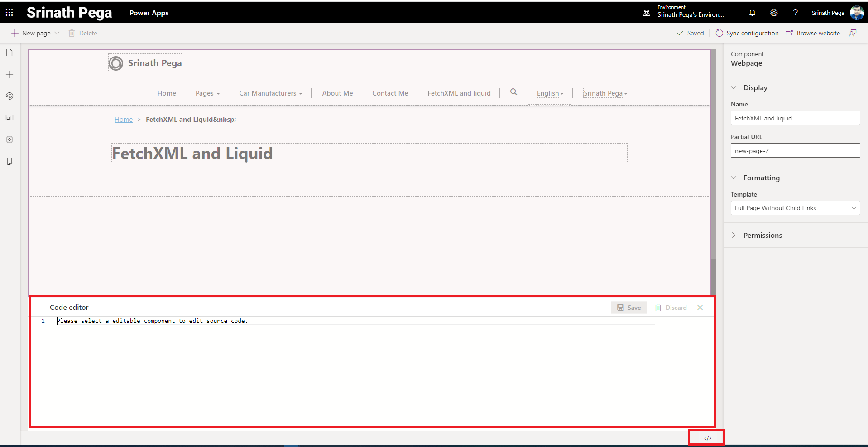This screenshot has height=447, width=868.
Task: Select the mobile preview icon in sidebar
Action: [10, 161]
